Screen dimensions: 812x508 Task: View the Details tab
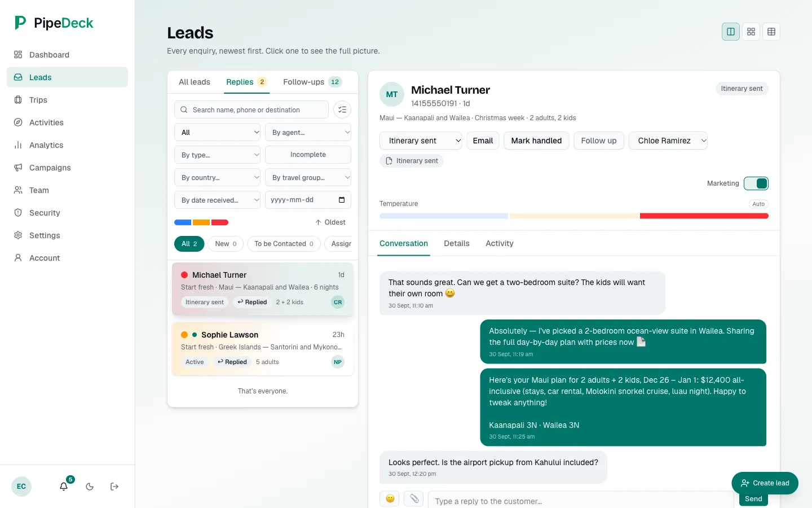coord(457,243)
